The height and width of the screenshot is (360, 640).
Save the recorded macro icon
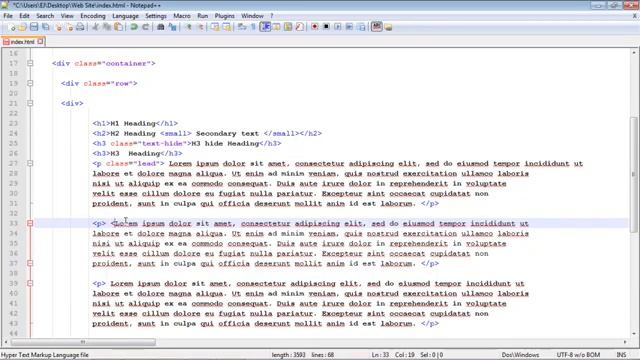coord(361,27)
